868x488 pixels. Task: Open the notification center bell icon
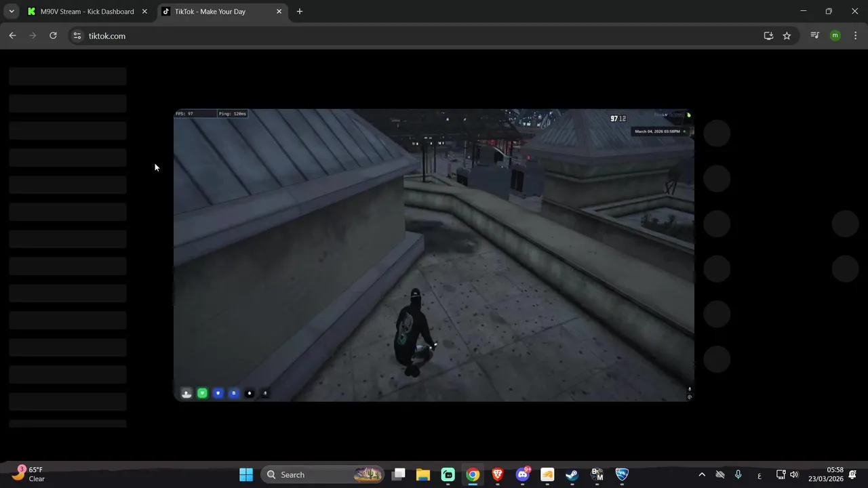pyautogui.click(x=852, y=474)
